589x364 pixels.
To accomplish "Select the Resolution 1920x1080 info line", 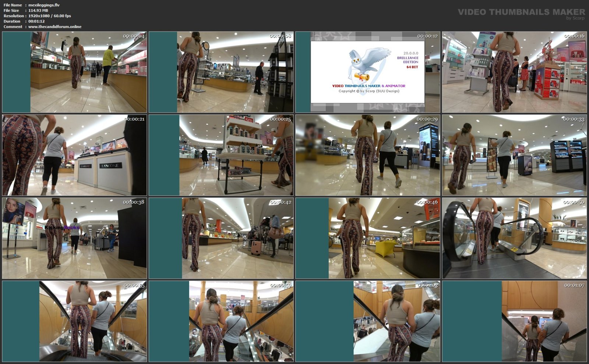I will [37, 16].
